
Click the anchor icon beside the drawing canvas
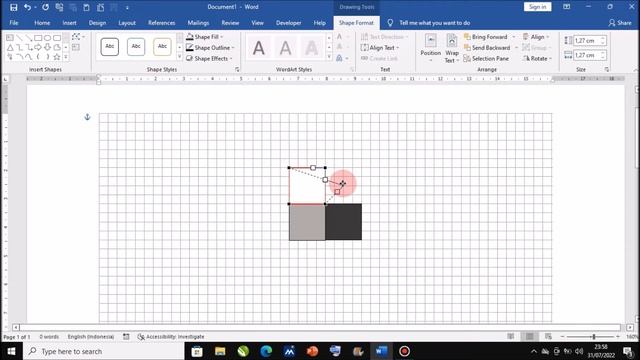point(87,117)
